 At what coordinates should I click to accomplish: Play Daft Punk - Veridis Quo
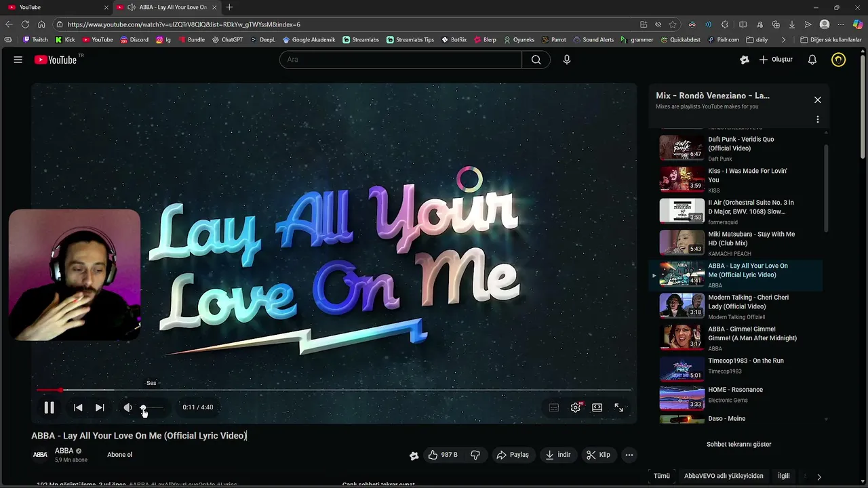tap(736, 148)
